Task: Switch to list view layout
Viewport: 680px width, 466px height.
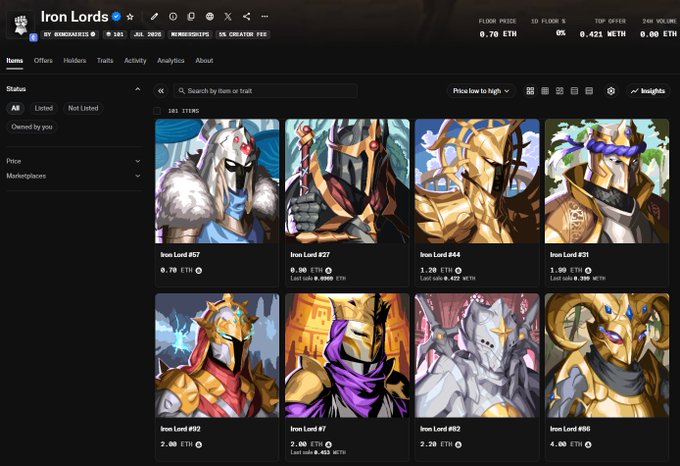Action: coord(574,91)
